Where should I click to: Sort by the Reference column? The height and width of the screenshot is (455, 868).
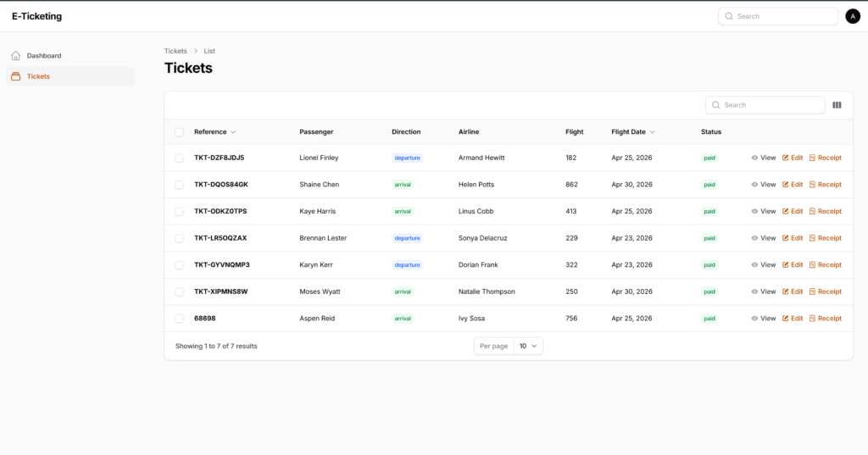[214, 131]
